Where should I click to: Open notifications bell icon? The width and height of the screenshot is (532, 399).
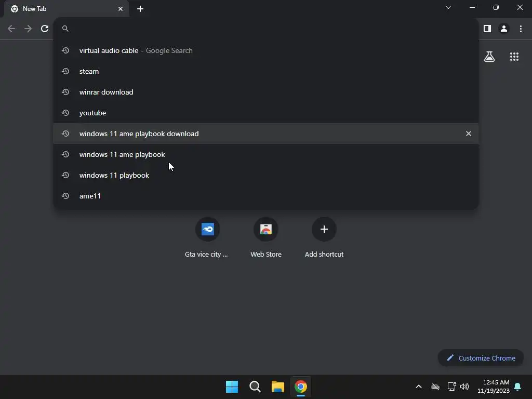[518, 387]
